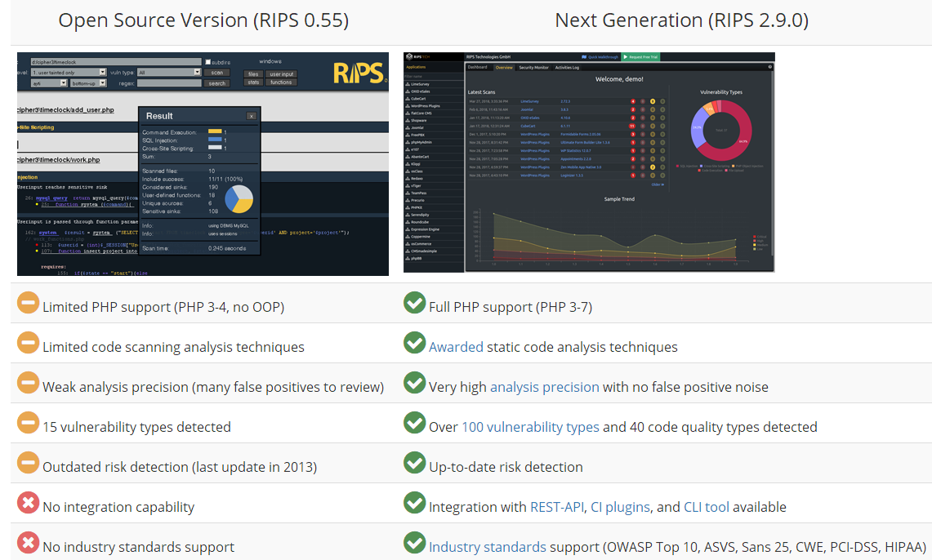Click the green Request Free Trial button
Image resolution: width=932 pixels, height=560 pixels.
(x=640, y=57)
